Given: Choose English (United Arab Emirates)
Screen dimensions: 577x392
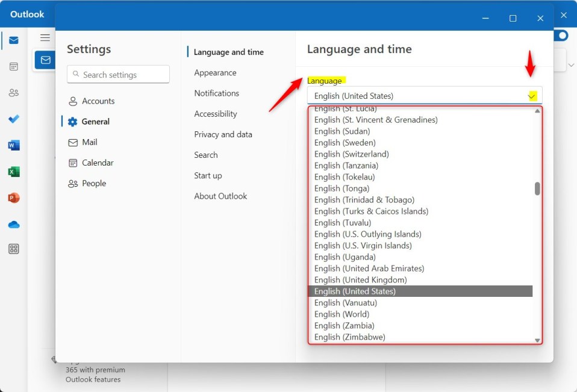Looking at the screenshot, I should 420,268.
